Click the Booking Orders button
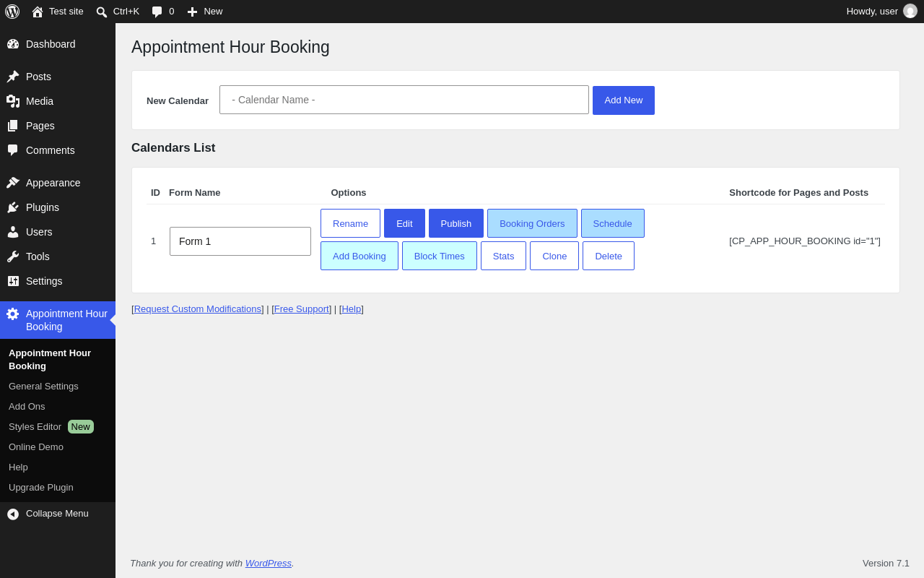 click(x=532, y=223)
